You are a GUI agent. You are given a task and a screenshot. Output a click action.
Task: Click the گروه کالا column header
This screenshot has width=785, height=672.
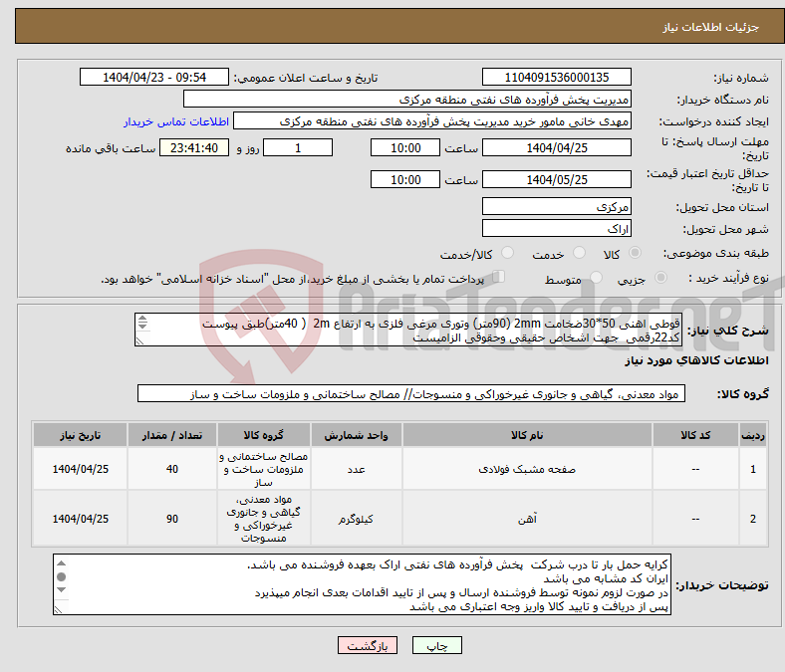click(x=264, y=435)
